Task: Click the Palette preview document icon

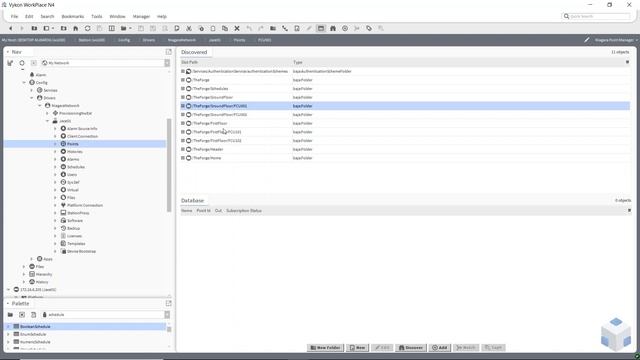Action: [x=33, y=315]
